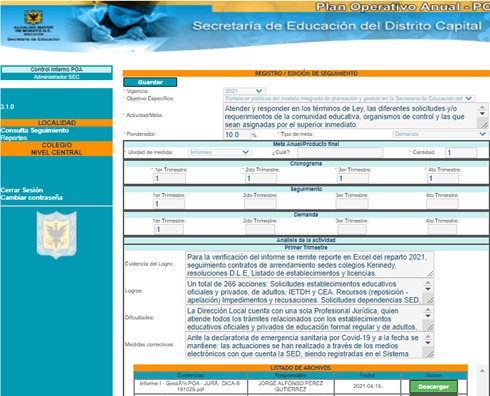
Task: Click the Cantidad input field
Action: (x=461, y=152)
